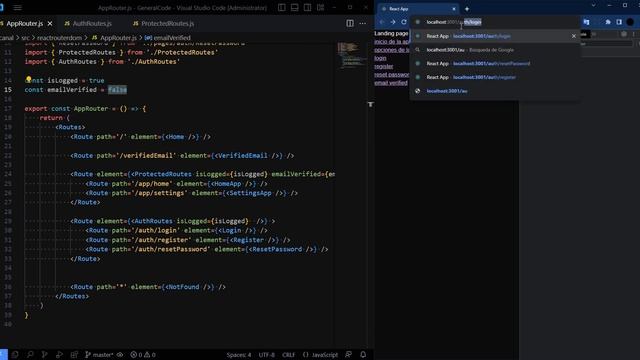Open the VS Code hamburger menu
This screenshot has width=640, height=360.
[17, 8]
